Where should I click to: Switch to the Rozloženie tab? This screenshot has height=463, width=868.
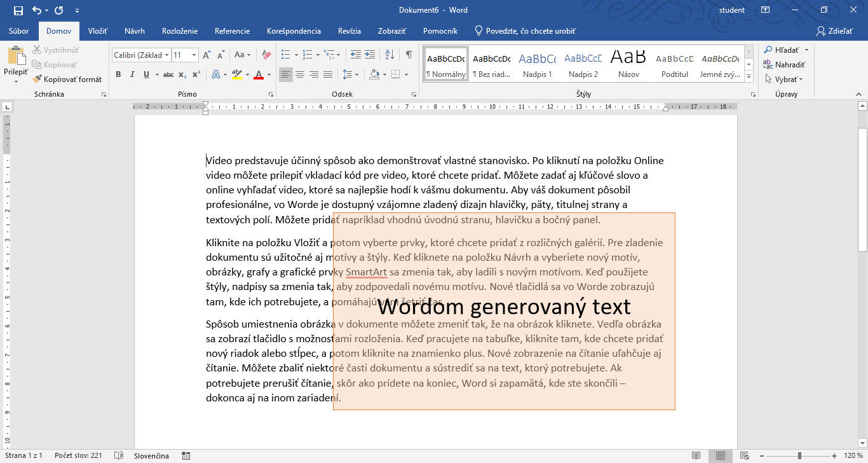[180, 31]
